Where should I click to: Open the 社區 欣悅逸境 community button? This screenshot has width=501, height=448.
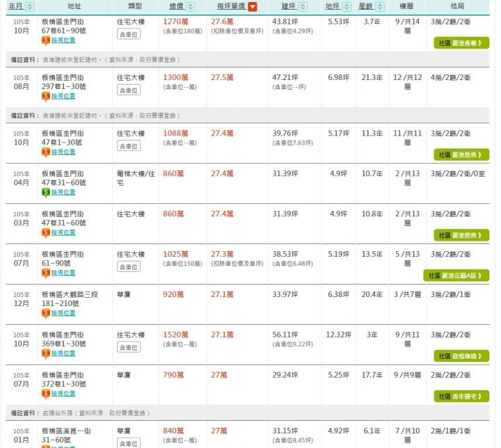pyautogui.click(x=461, y=356)
